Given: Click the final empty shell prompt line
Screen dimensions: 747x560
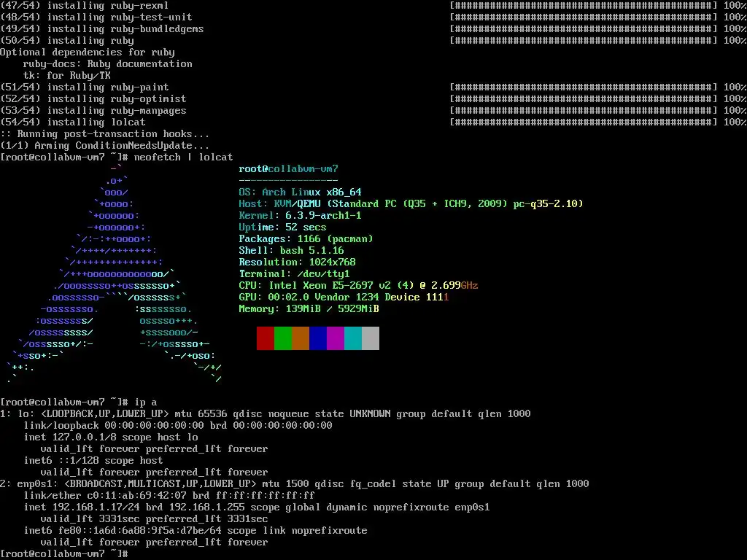Looking at the screenshot, I should [64, 554].
